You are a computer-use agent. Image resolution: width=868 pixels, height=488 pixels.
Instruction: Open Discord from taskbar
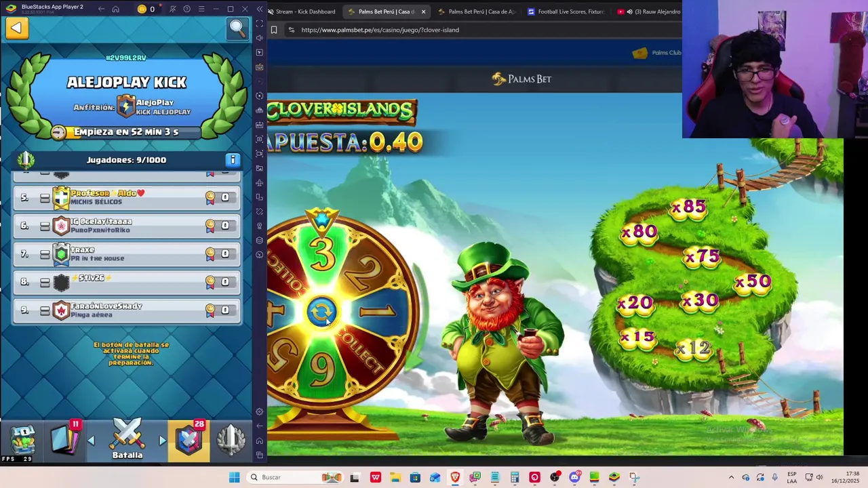[x=574, y=477]
